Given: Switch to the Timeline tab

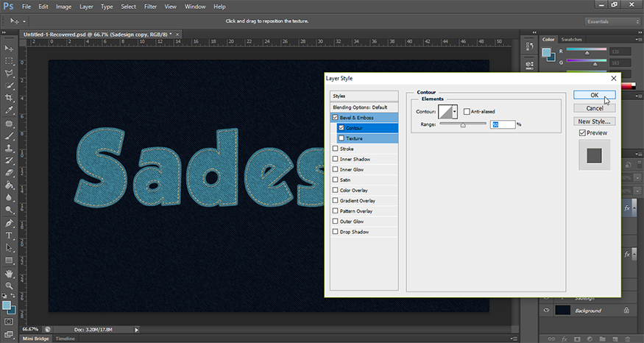Looking at the screenshot, I should (66, 339).
